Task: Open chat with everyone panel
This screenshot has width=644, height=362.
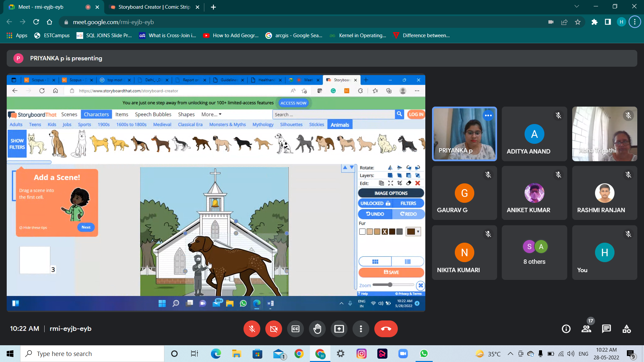Action: (x=606, y=329)
